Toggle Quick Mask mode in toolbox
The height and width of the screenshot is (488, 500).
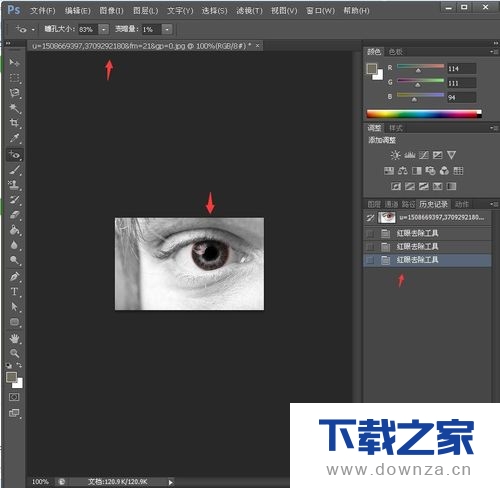tap(14, 397)
